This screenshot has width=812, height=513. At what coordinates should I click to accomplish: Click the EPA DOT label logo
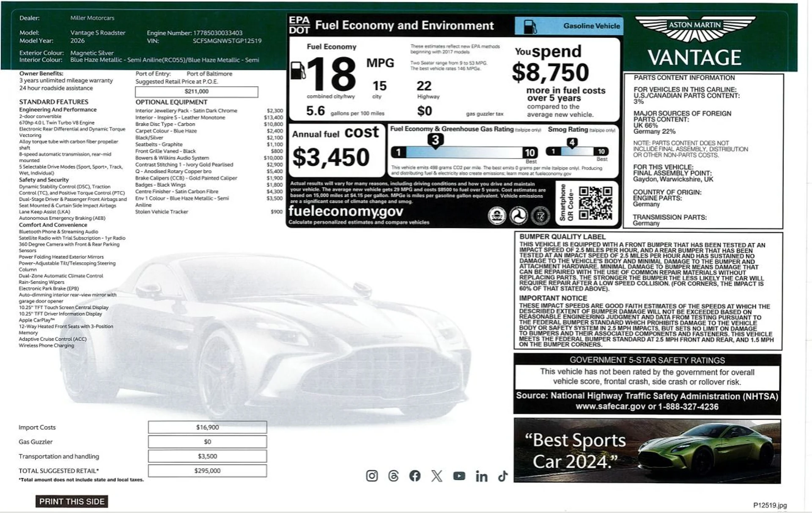coord(299,25)
